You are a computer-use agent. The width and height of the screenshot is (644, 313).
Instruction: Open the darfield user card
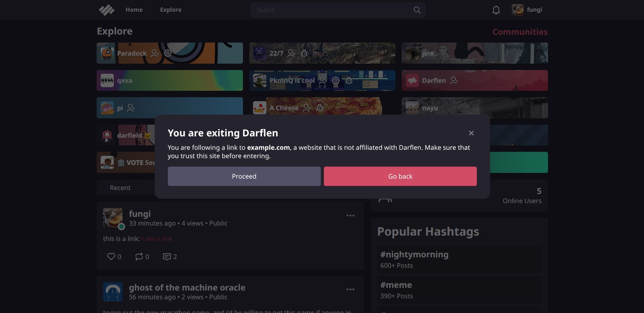coord(126,135)
